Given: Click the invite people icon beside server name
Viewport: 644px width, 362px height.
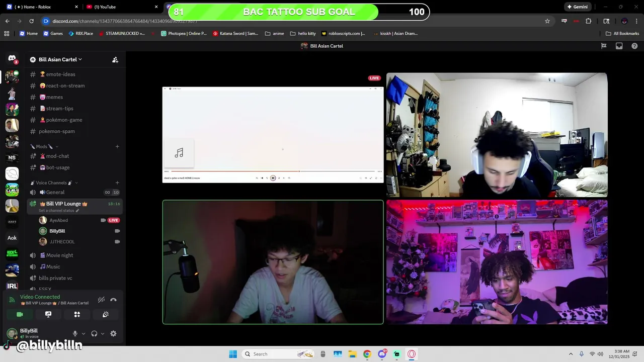Looking at the screenshot, I should coord(115,60).
